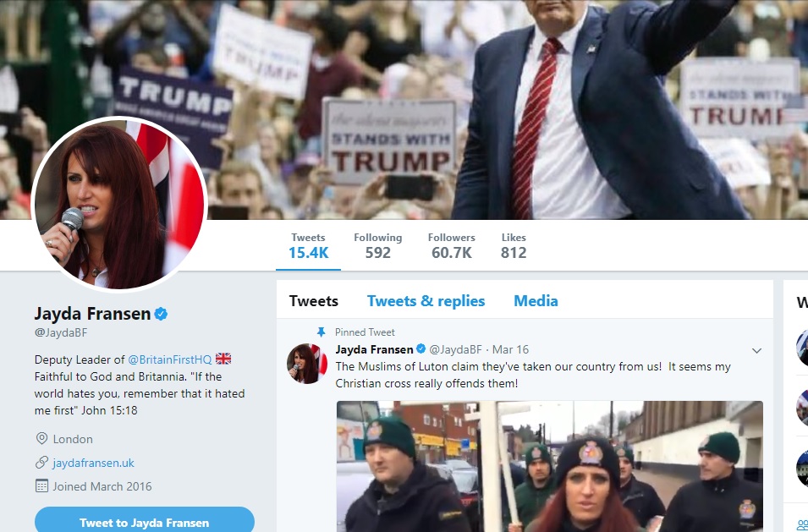Click the verified badge in the pinned tweet header
Image resolution: width=808 pixels, height=532 pixels.
(420, 349)
